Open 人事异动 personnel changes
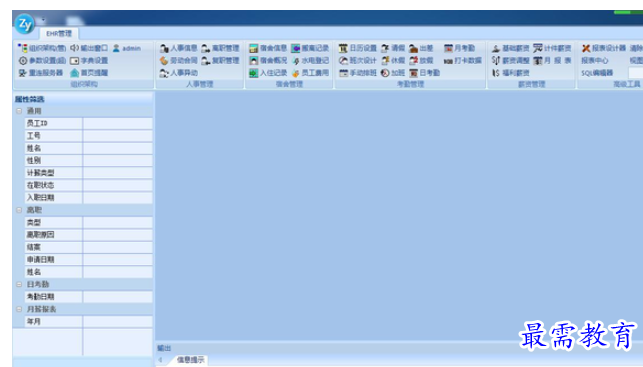The height and width of the screenshot is (367, 643). pos(178,73)
